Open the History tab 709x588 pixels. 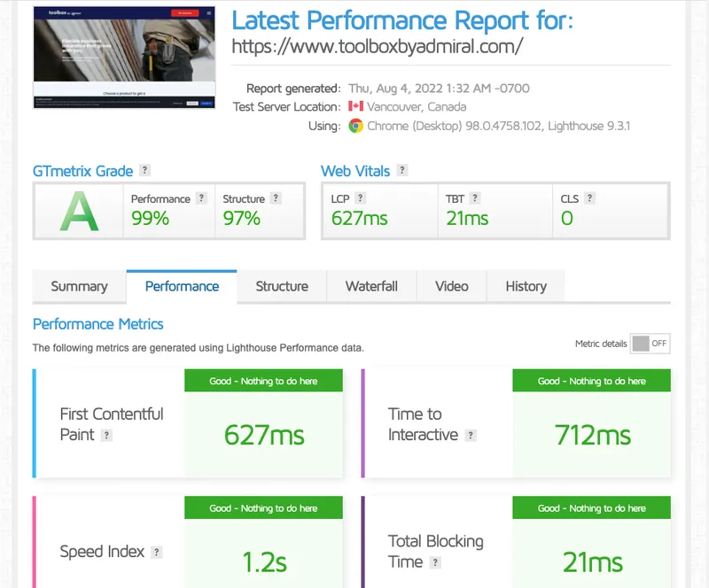coord(526,286)
